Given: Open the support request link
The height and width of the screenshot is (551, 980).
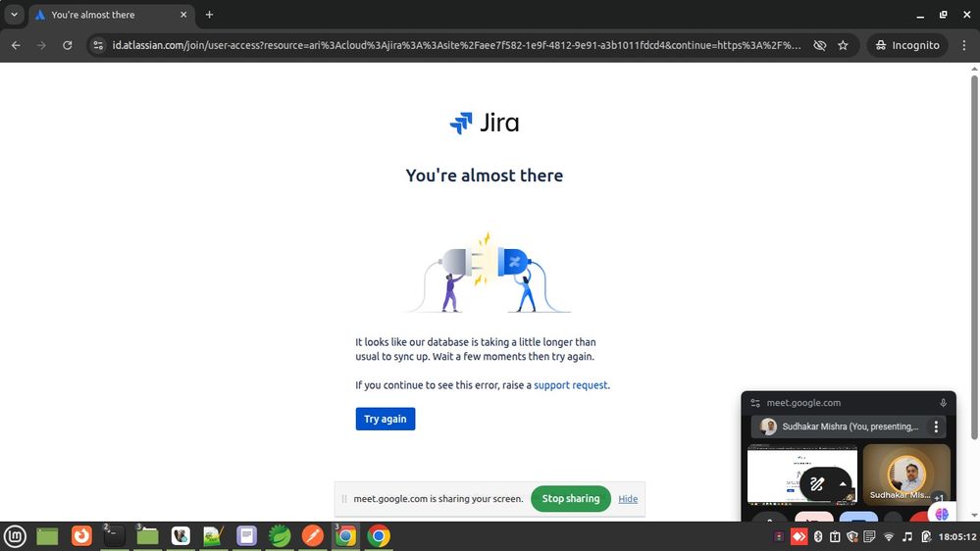Looking at the screenshot, I should pos(570,385).
